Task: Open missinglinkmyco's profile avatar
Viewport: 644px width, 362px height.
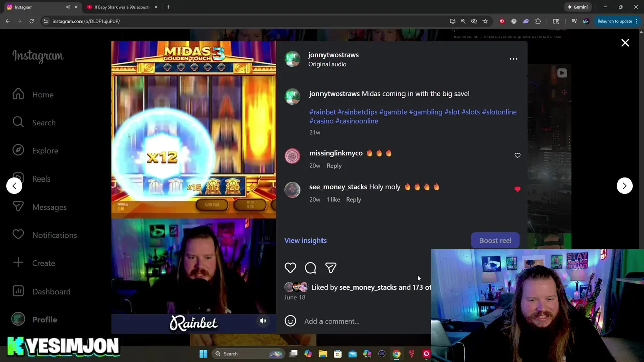Action: click(x=292, y=156)
